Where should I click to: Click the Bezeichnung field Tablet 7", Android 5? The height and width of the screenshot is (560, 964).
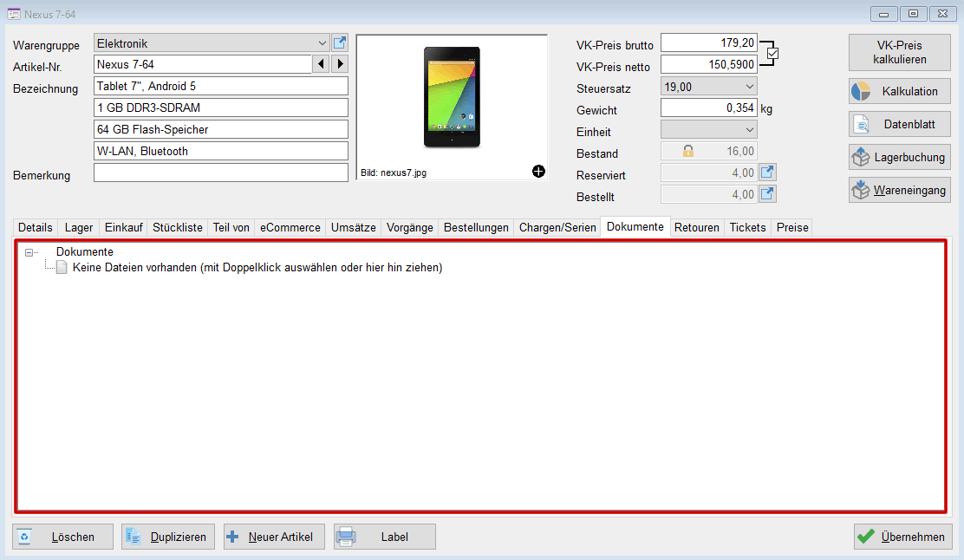[221, 86]
